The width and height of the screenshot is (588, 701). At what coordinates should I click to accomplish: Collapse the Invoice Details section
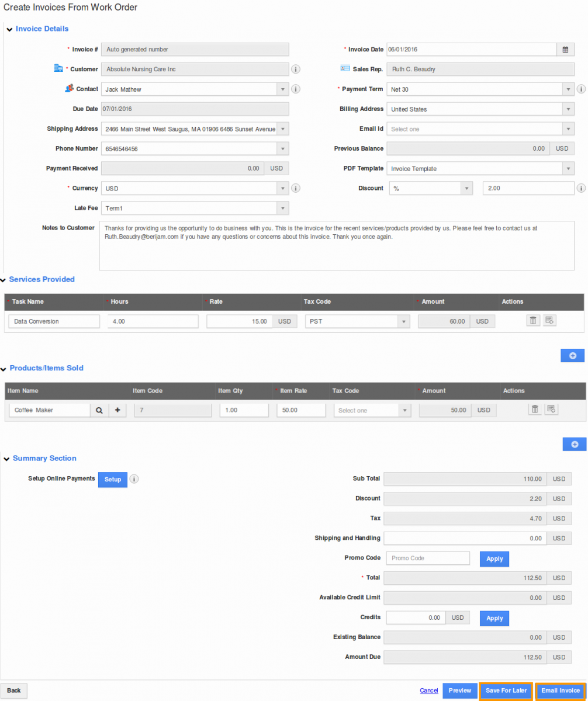(x=9, y=29)
